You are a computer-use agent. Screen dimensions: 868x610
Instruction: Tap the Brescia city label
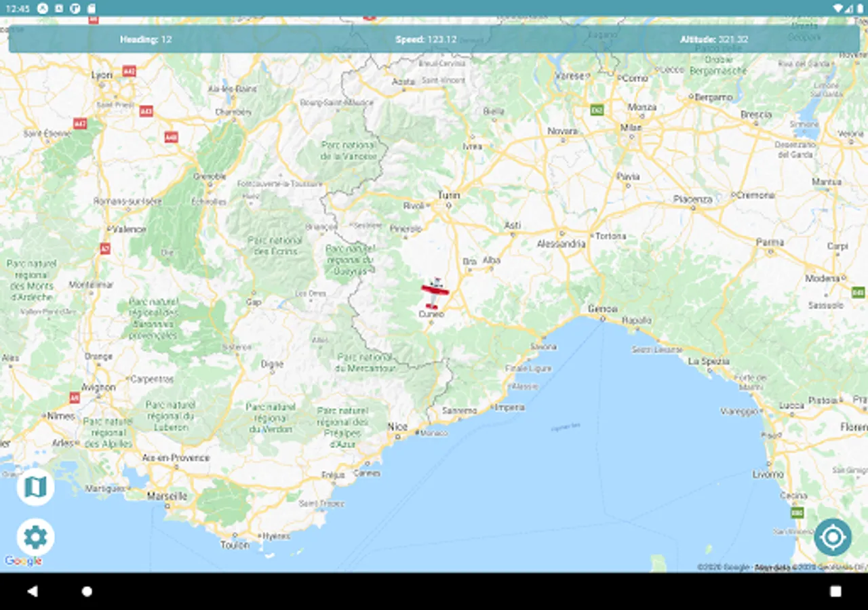pyautogui.click(x=755, y=115)
